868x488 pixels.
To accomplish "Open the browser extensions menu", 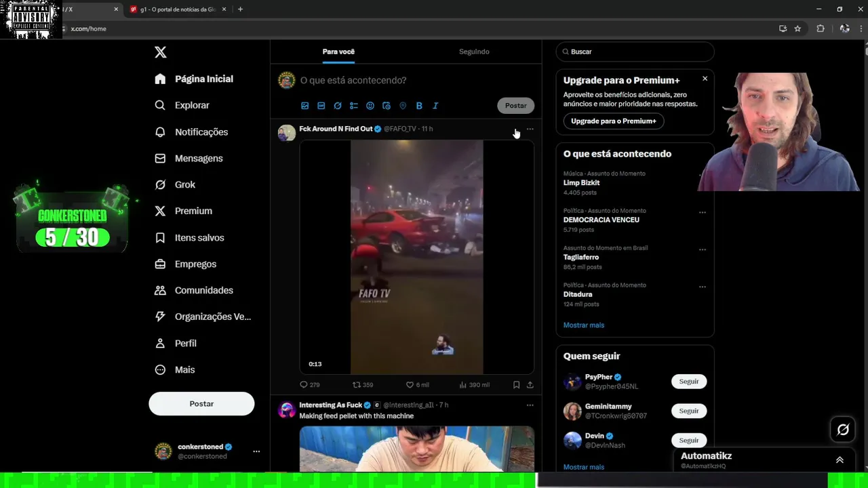I will coord(820,28).
